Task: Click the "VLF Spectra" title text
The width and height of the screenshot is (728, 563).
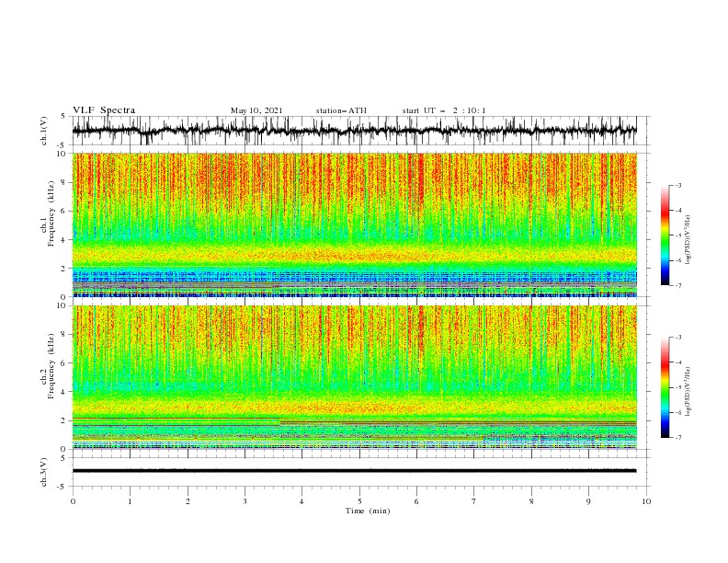Action: click(104, 110)
